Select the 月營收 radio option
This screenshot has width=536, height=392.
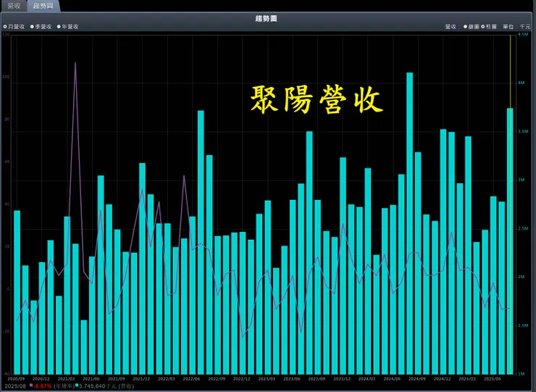(5, 27)
